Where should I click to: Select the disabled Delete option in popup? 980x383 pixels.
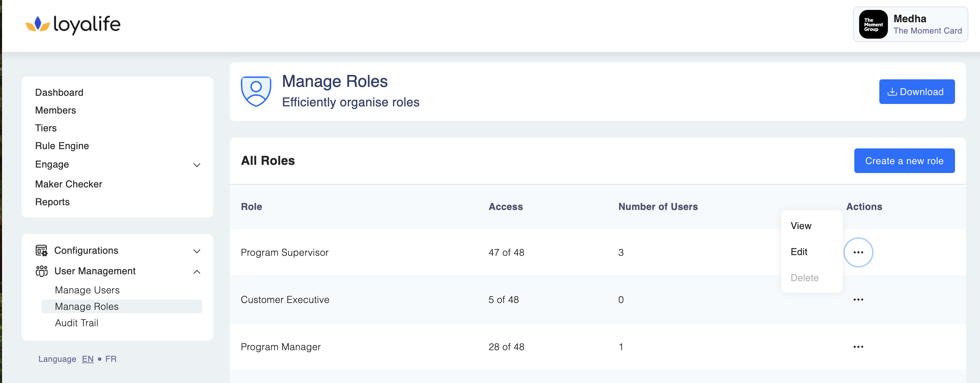[804, 278]
